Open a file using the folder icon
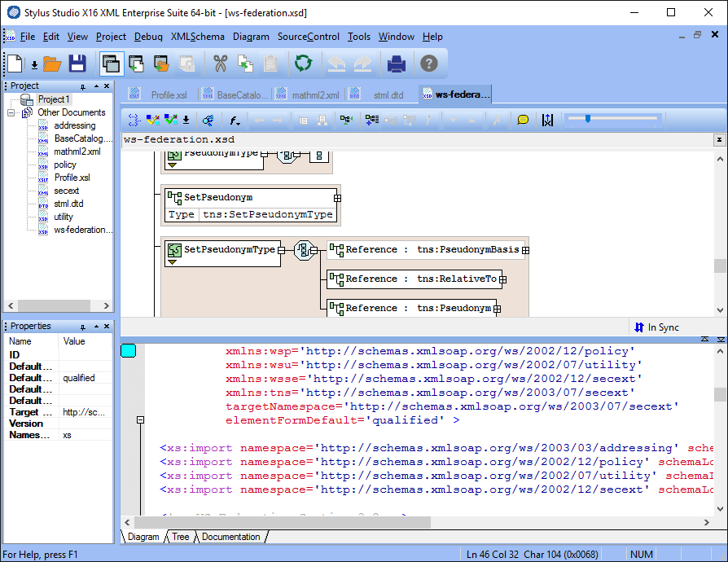Screen dimensions: 728x562 [x=52, y=64]
